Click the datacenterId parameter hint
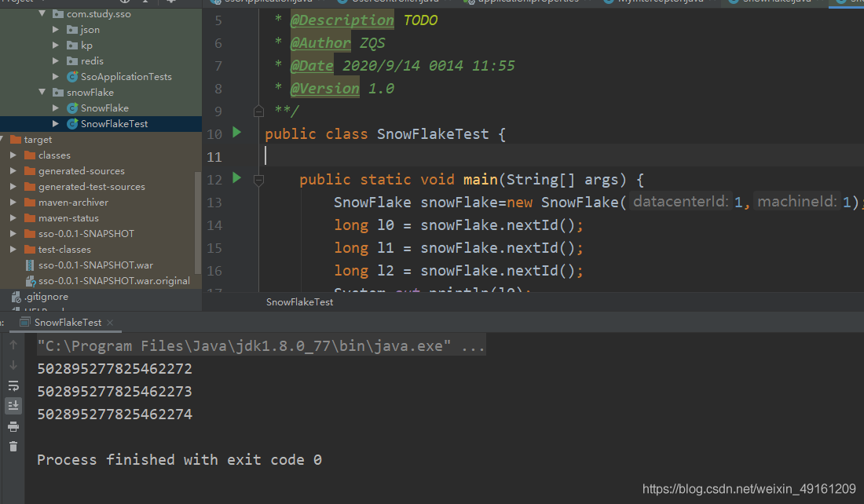The width and height of the screenshot is (864, 504). coord(681,202)
